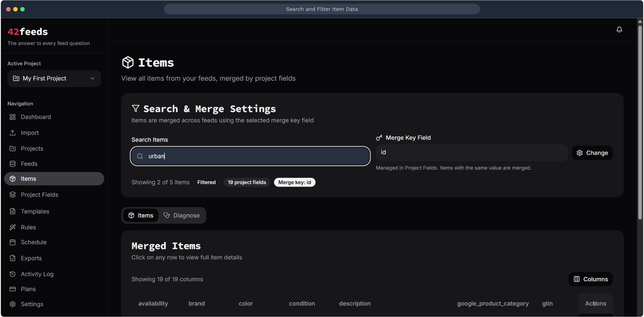Click the Exports file icon

[x=12, y=258]
